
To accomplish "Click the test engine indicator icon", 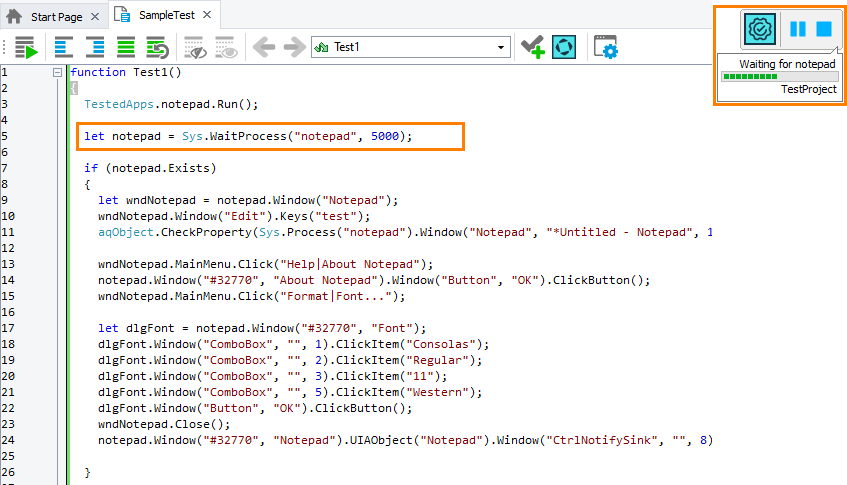I will tap(760, 29).
